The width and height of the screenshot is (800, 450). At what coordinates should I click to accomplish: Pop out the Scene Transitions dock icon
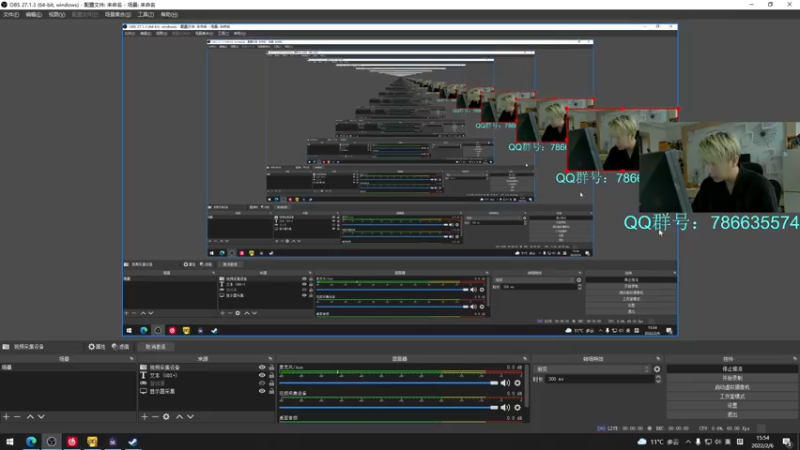click(x=658, y=359)
